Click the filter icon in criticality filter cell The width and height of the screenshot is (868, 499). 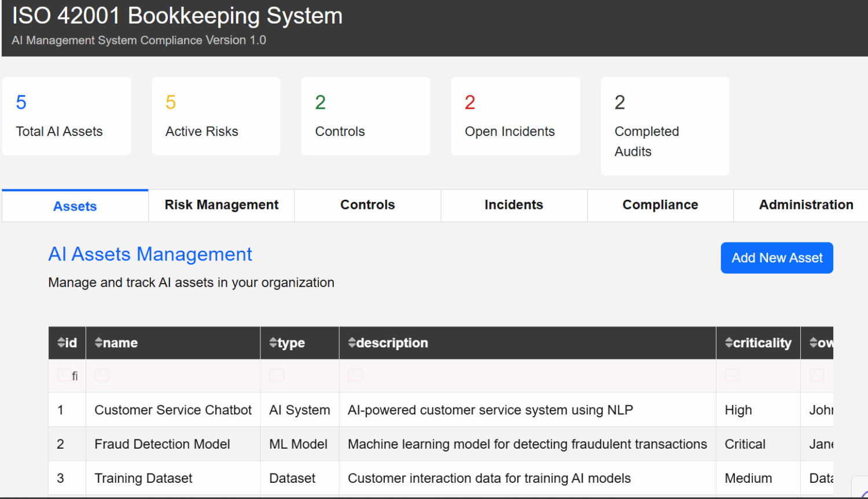(x=732, y=375)
